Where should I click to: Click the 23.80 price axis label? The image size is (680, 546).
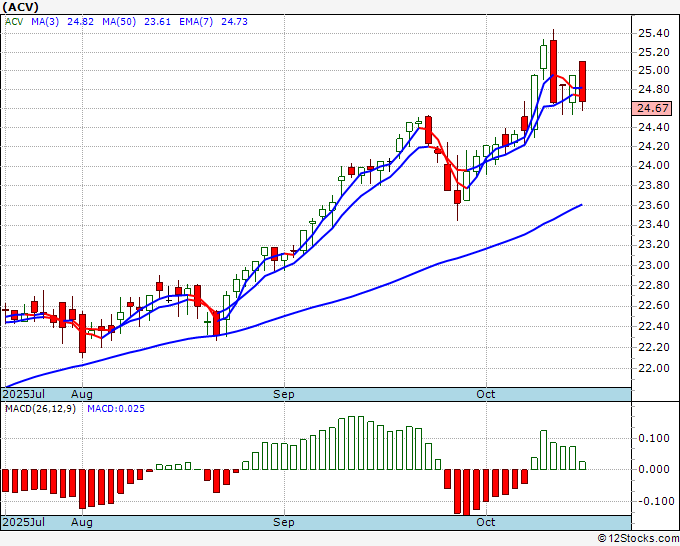tap(654, 185)
